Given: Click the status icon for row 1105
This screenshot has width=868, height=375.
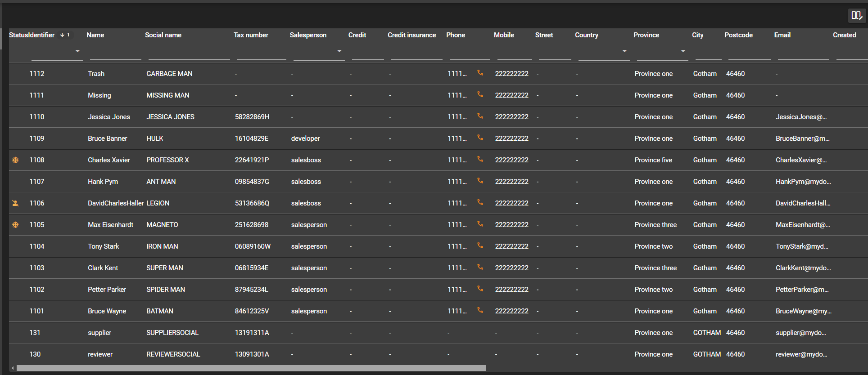Looking at the screenshot, I should tap(15, 225).
